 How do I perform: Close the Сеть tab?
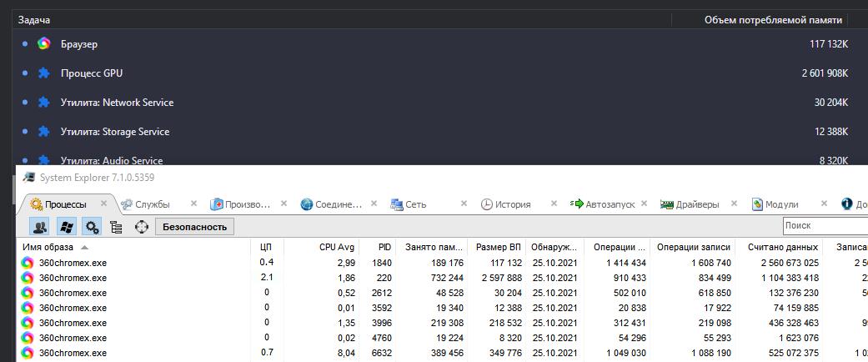pos(464,204)
